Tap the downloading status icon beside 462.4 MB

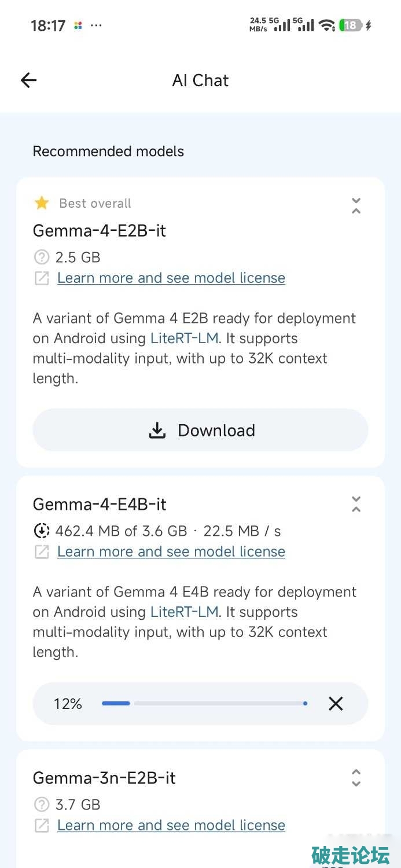pyautogui.click(x=42, y=531)
